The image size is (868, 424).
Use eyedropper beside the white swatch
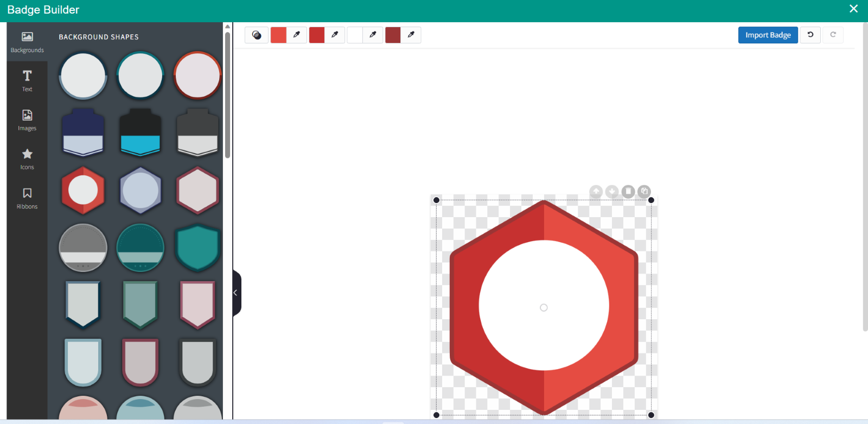coord(373,35)
